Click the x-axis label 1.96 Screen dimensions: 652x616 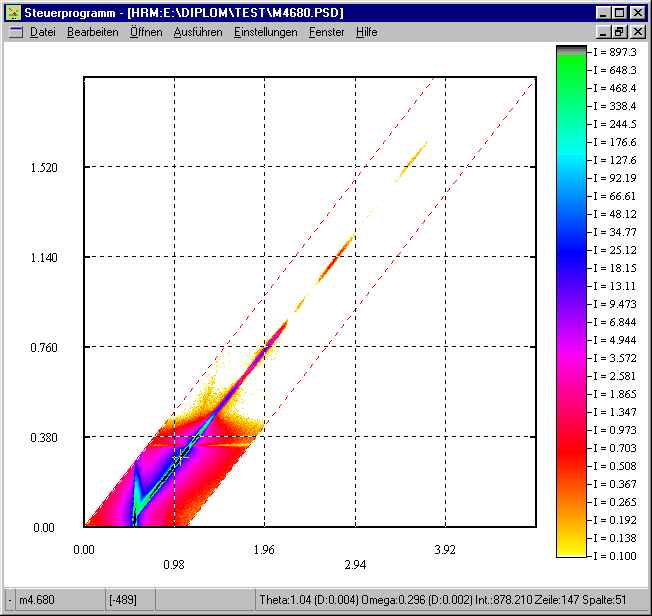coord(264,550)
